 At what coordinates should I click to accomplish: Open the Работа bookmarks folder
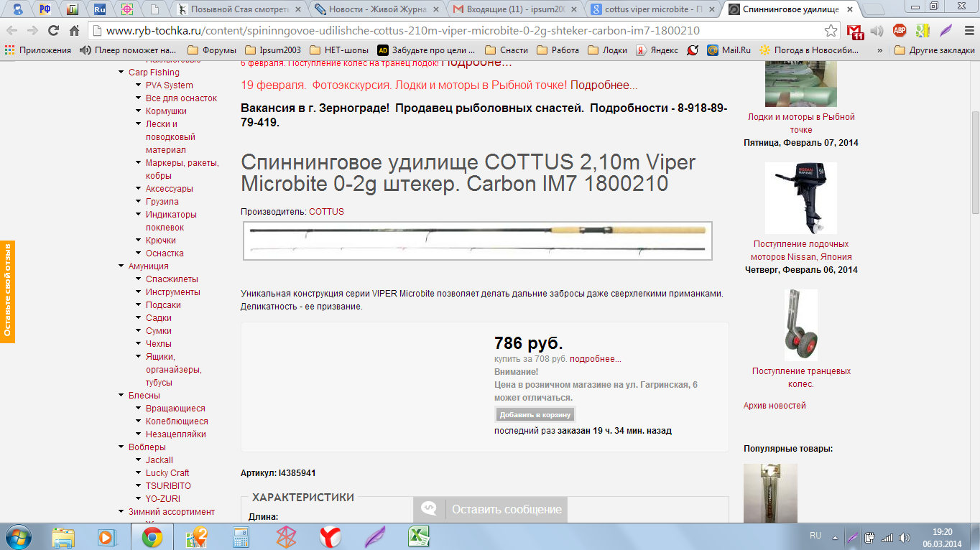558,50
